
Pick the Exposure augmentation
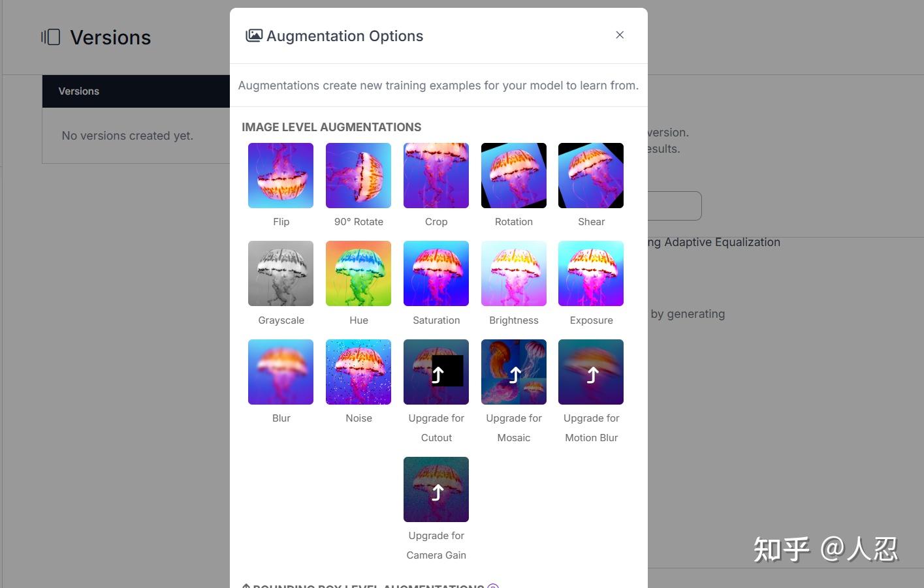tap(591, 273)
